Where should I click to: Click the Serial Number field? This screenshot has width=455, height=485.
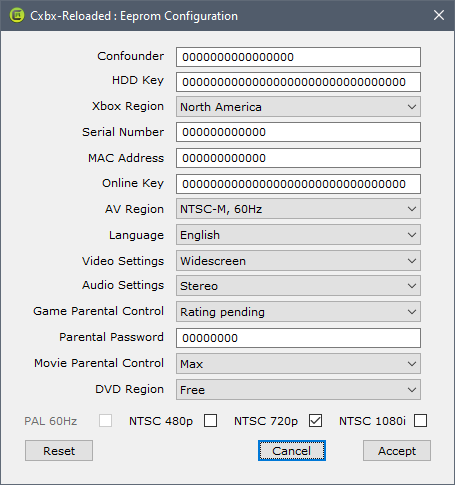298,132
